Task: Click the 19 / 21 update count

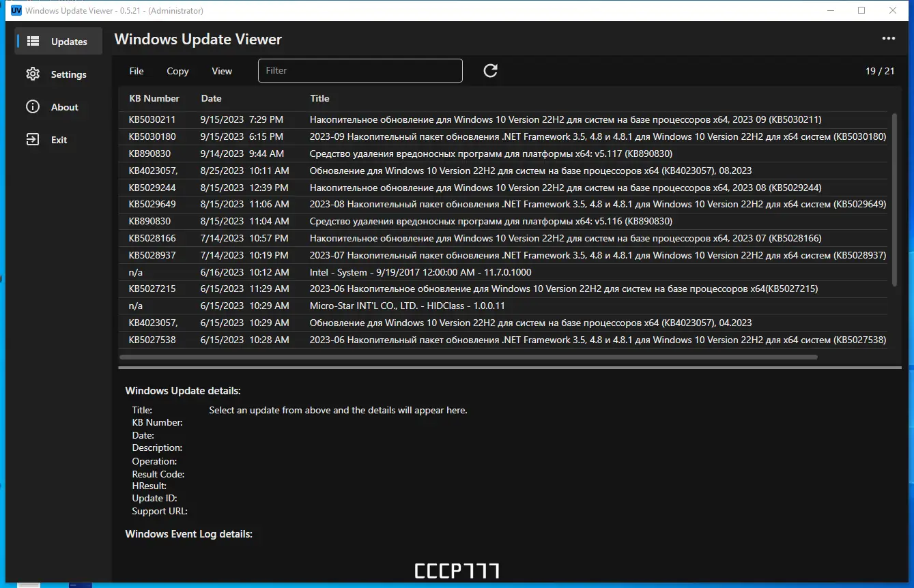Action: point(880,71)
